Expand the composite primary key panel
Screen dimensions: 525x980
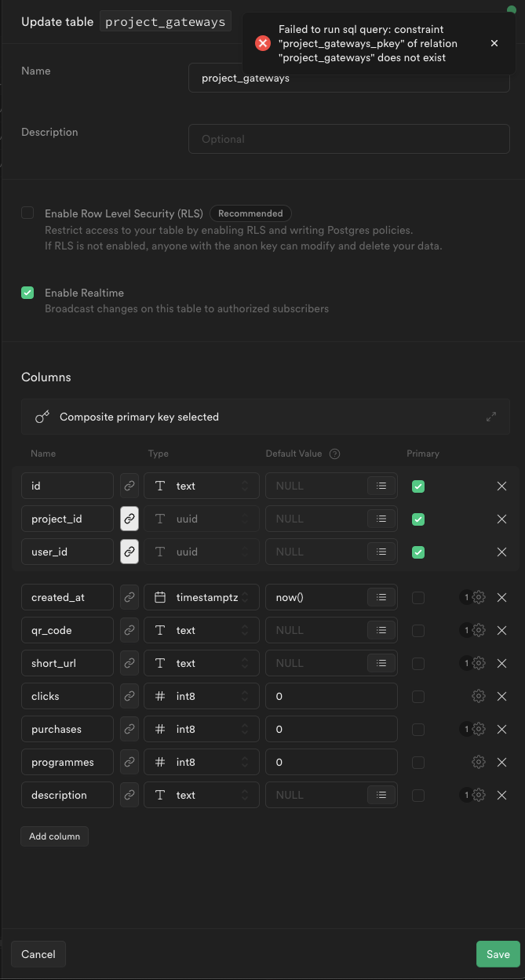point(491,417)
